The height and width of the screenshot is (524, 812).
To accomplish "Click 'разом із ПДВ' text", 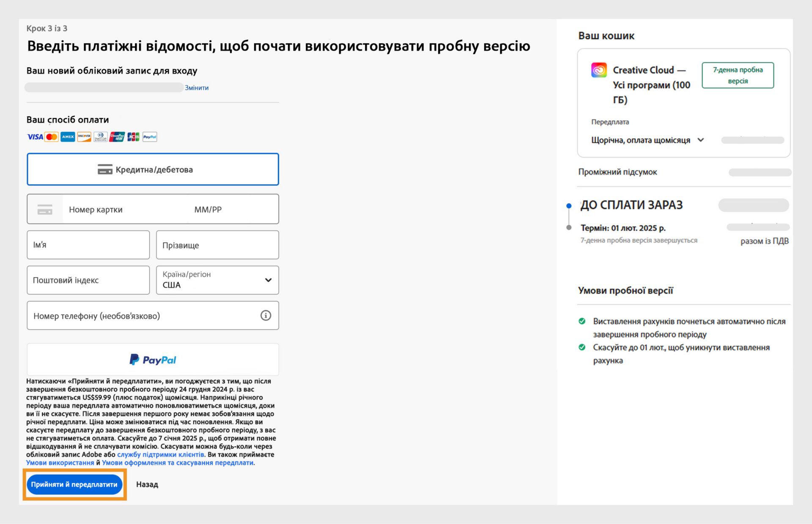I will [x=764, y=241].
